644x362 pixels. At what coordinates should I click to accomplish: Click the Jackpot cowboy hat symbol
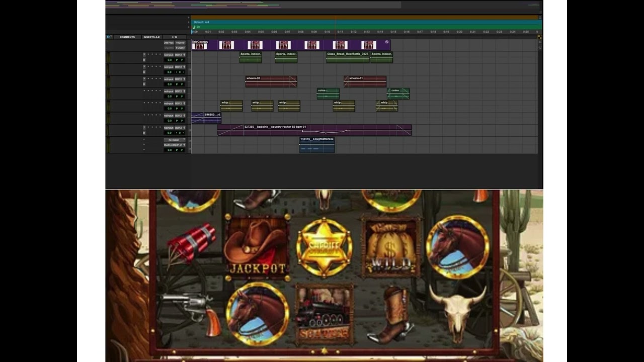(x=258, y=247)
